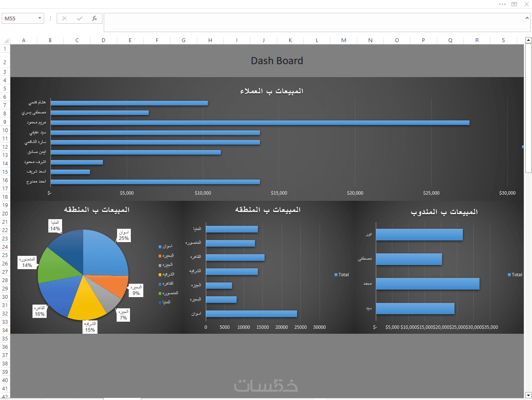The height and width of the screenshot is (400, 532).
Task: Click the orange البحيره legend swatch
Action: pyautogui.click(x=160, y=256)
